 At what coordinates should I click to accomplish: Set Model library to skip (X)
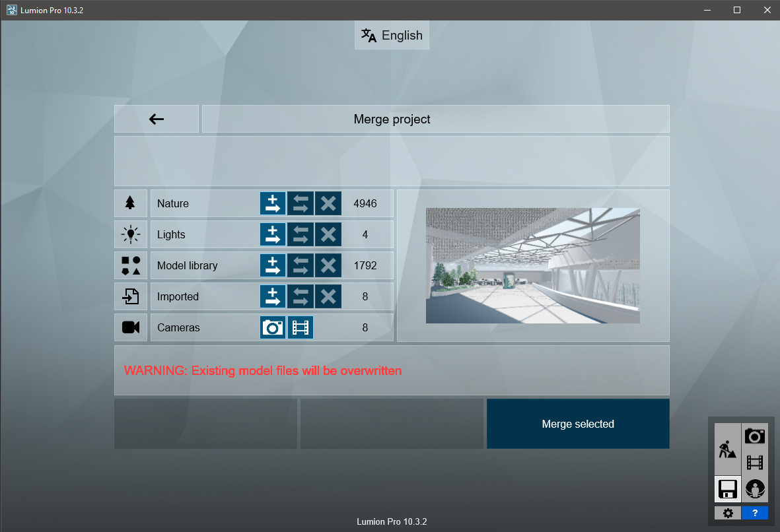coord(328,265)
